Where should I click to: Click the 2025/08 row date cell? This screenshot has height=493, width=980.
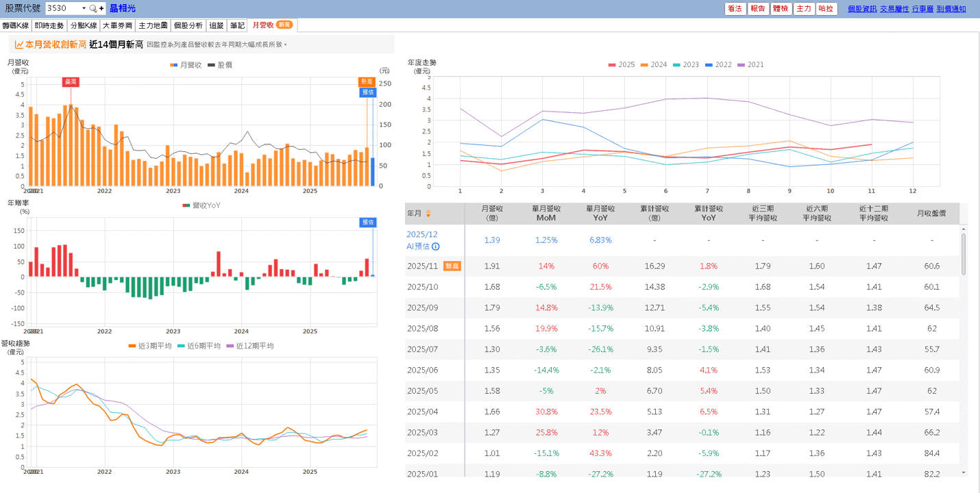point(422,329)
